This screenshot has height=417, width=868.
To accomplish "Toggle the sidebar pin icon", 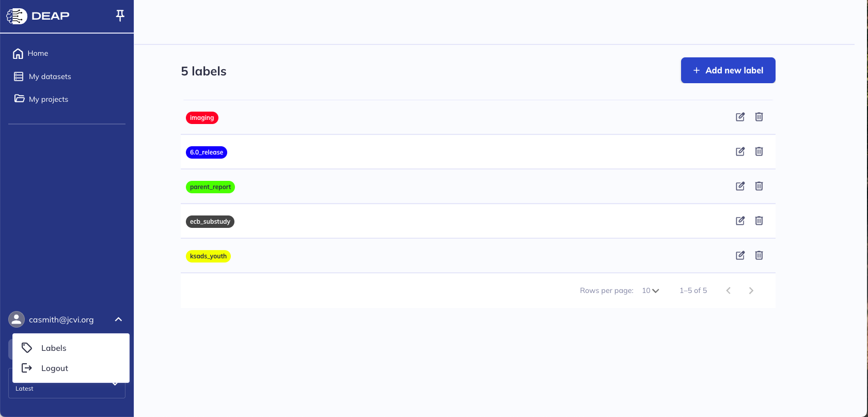I will (x=120, y=16).
